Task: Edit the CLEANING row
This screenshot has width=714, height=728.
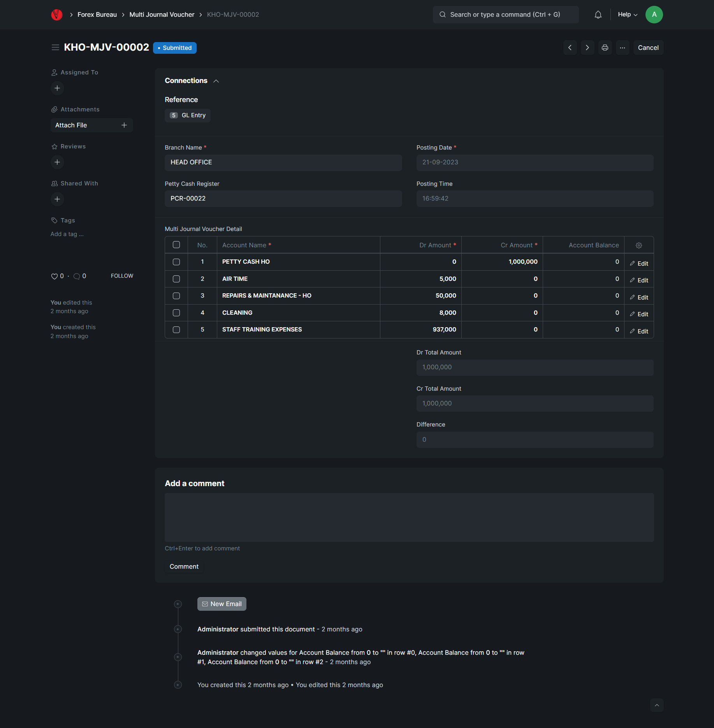Action: pyautogui.click(x=639, y=314)
